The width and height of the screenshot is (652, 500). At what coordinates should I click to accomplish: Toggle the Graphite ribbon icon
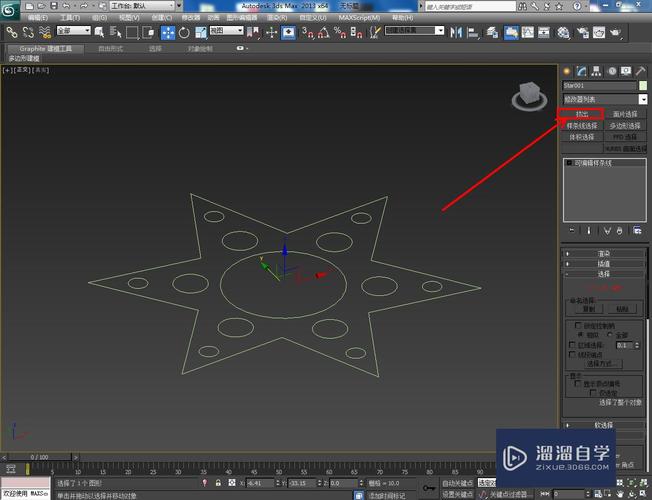pyautogui.click(x=511, y=32)
